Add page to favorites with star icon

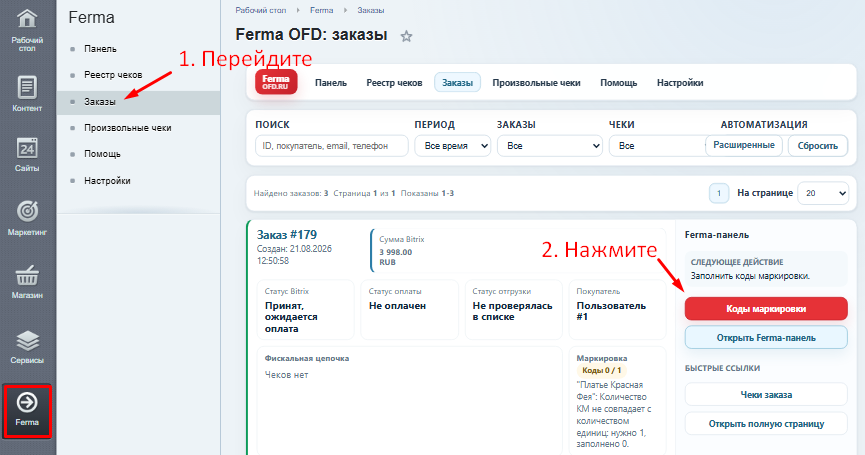click(407, 36)
